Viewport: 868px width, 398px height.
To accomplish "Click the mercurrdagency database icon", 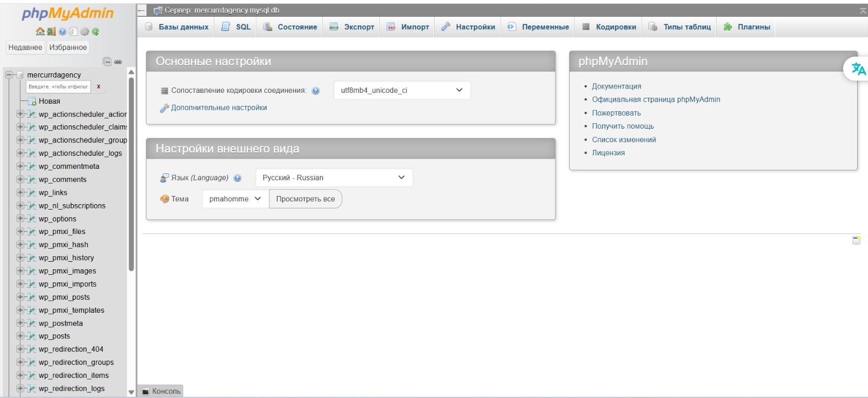I will click(20, 75).
